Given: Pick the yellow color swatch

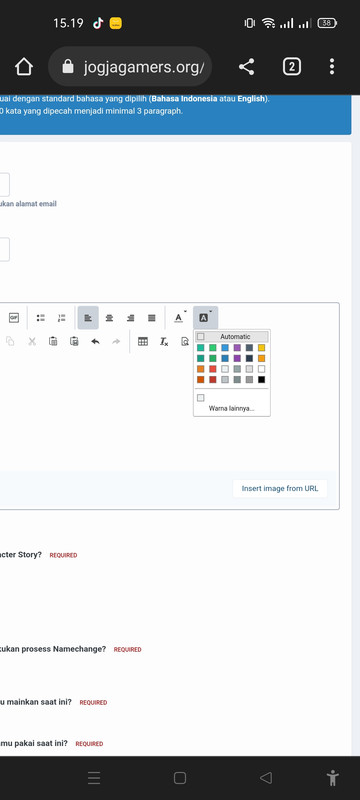Looking at the screenshot, I should click(x=262, y=348).
